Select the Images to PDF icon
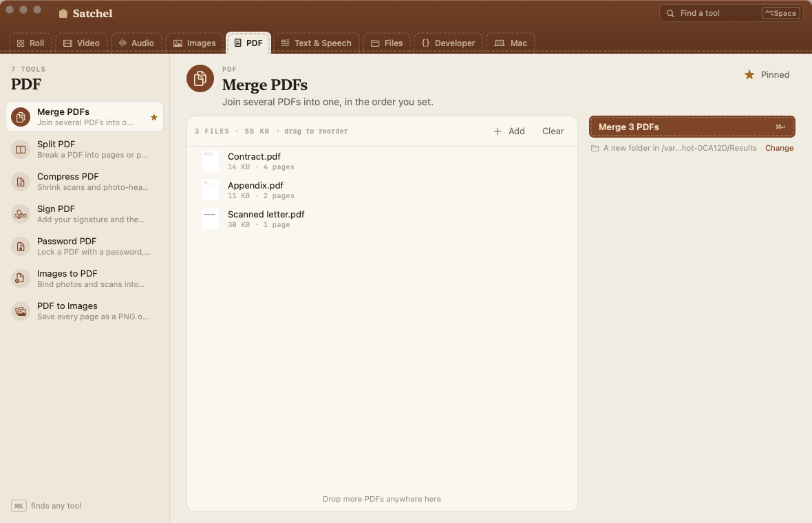 pyautogui.click(x=21, y=279)
